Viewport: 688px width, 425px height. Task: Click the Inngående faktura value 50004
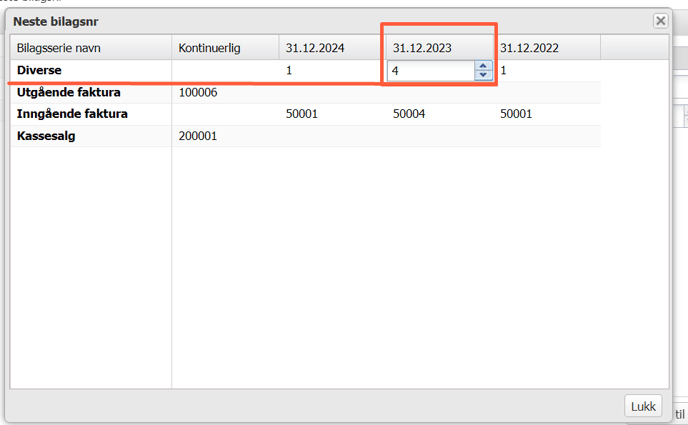(409, 114)
